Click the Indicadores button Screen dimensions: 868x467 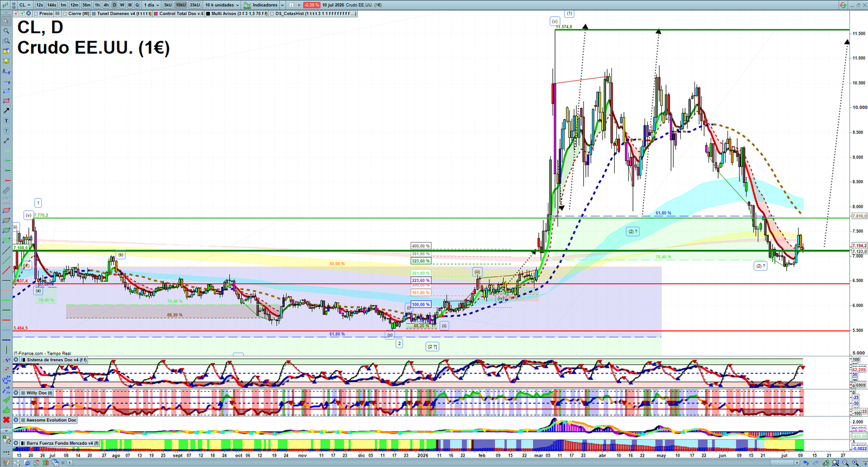[x=260, y=5]
